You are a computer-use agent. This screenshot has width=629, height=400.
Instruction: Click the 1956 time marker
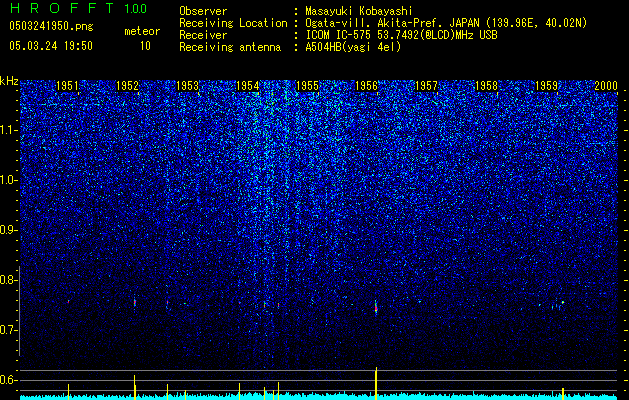(366, 85)
